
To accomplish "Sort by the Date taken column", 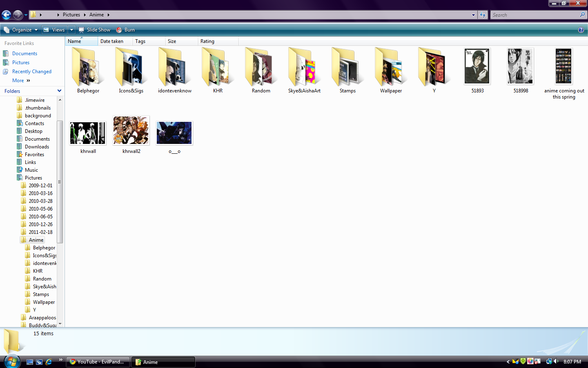I will click(x=115, y=41).
